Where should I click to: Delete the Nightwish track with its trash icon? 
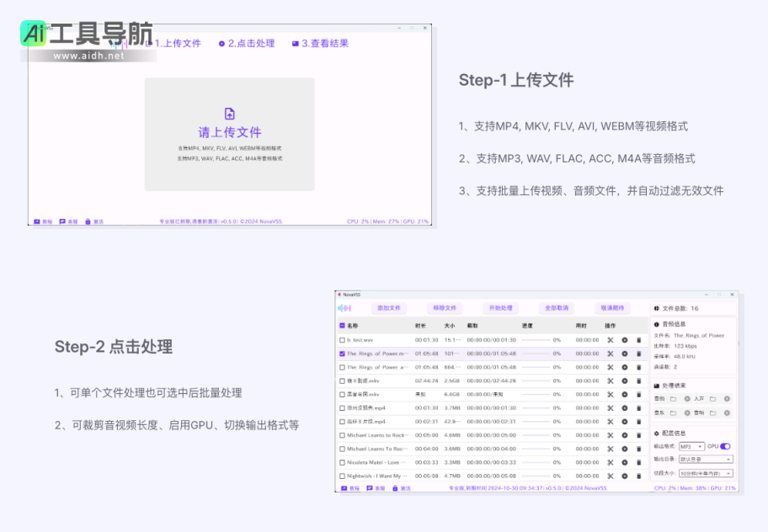(638, 476)
